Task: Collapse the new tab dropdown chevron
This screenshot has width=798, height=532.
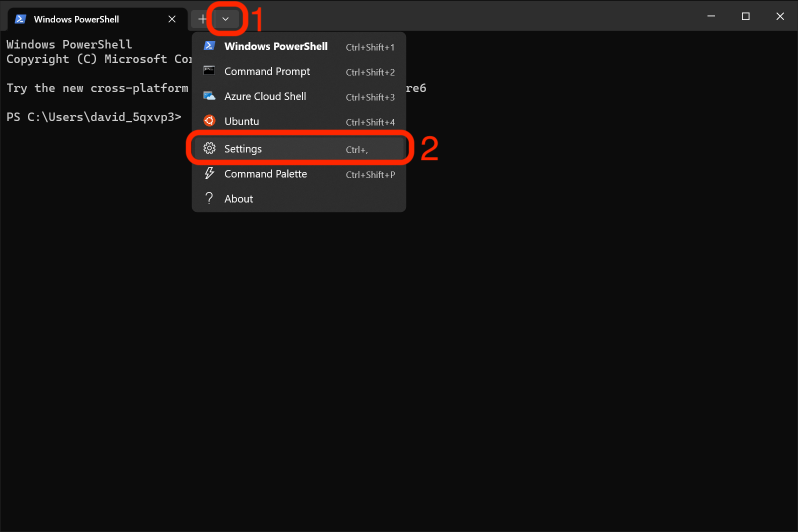Action: tap(225, 19)
